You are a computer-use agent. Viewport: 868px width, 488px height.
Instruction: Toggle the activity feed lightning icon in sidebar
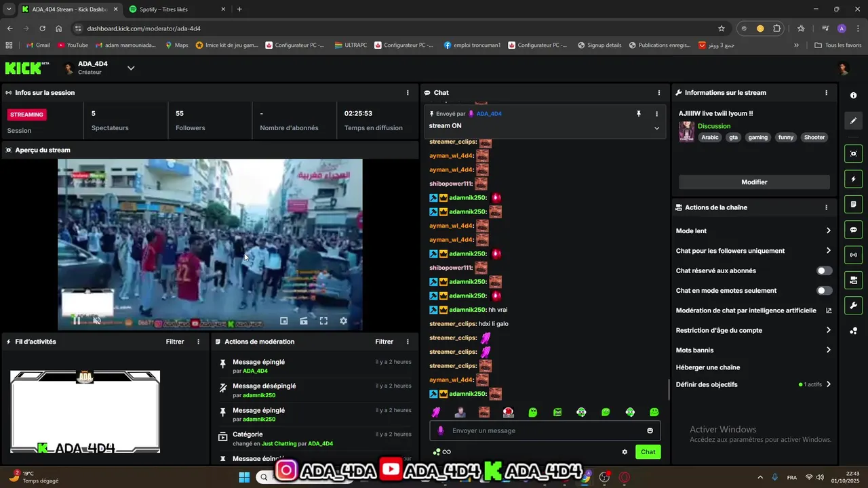[x=853, y=179]
